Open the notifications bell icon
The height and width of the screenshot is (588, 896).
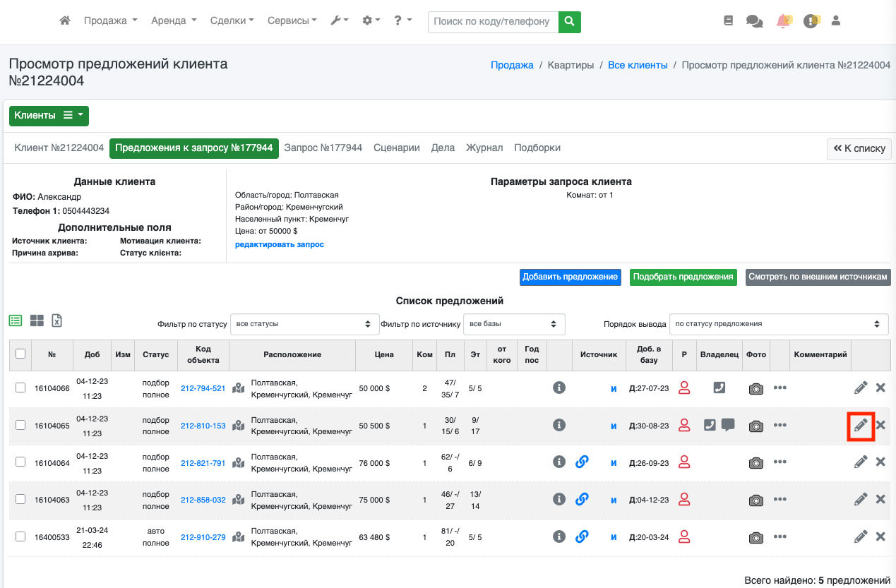pyautogui.click(x=783, y=21)
